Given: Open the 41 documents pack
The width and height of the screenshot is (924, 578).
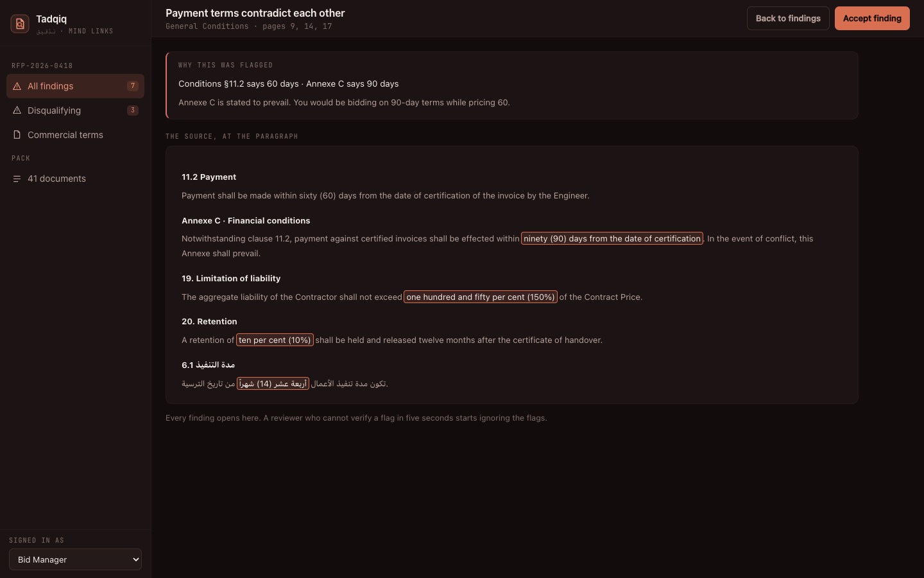Looking at the screenshot, I should click(x=75, y=179).
